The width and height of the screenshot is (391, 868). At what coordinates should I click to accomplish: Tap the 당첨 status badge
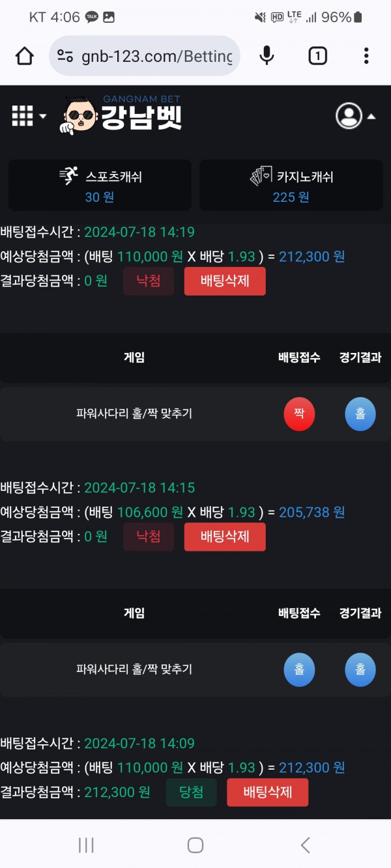click(191, 792)
